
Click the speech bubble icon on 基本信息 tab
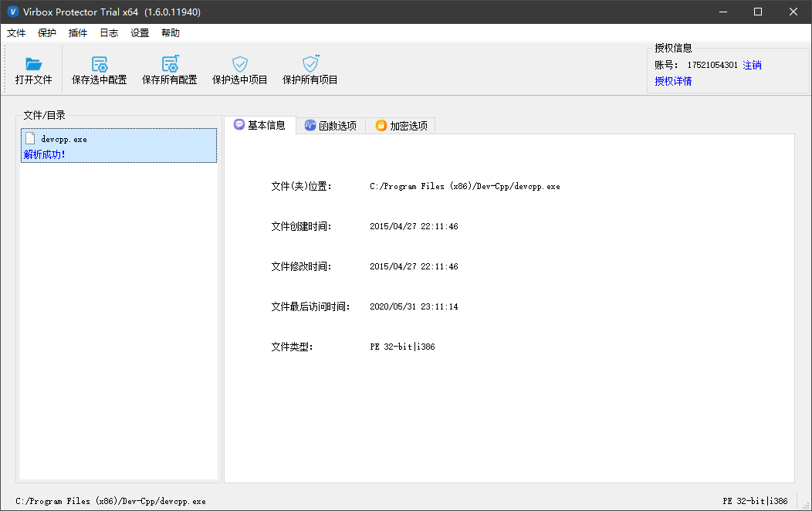click(x=239, y=124)
